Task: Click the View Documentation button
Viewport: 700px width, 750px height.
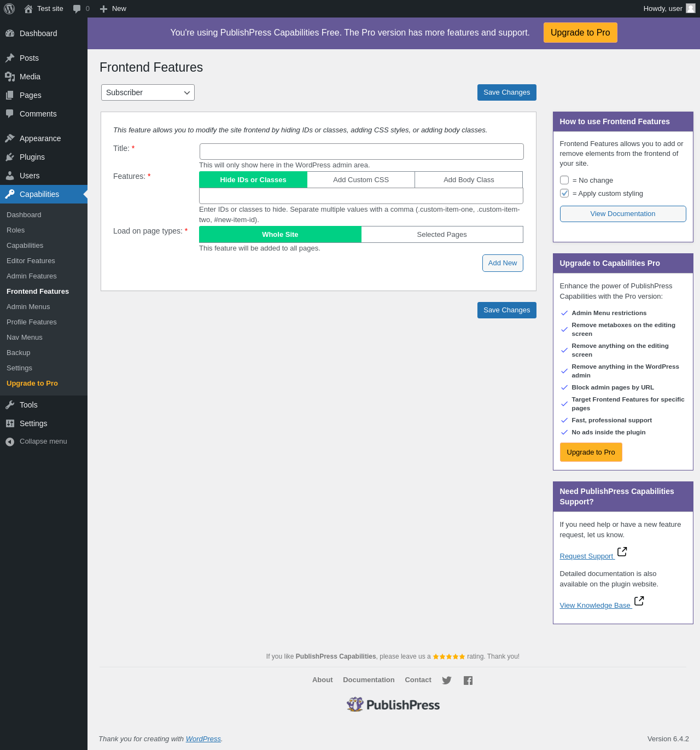Action: point(623,214)
